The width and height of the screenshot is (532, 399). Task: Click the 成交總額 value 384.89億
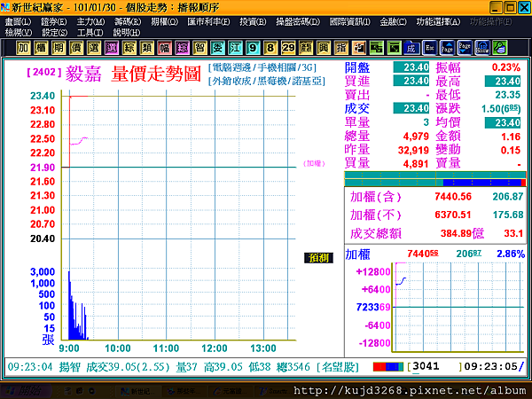point(462,233)
